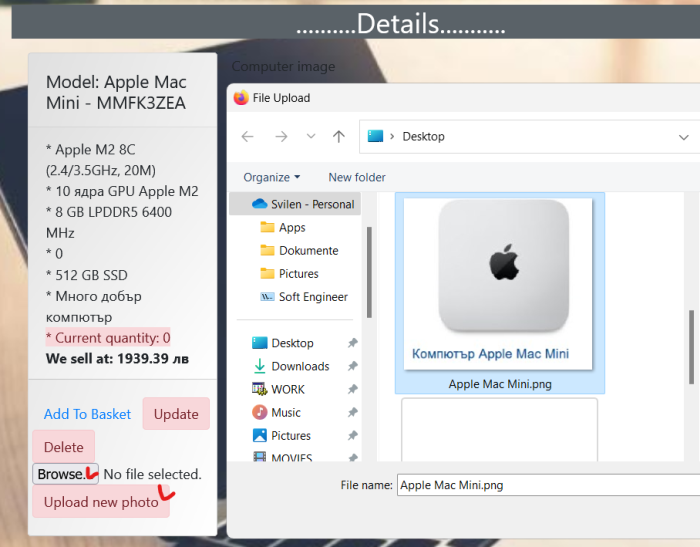Screen dimensions: 700x547
Task: Click the PC icon in address bar
Action: (375, 136)
